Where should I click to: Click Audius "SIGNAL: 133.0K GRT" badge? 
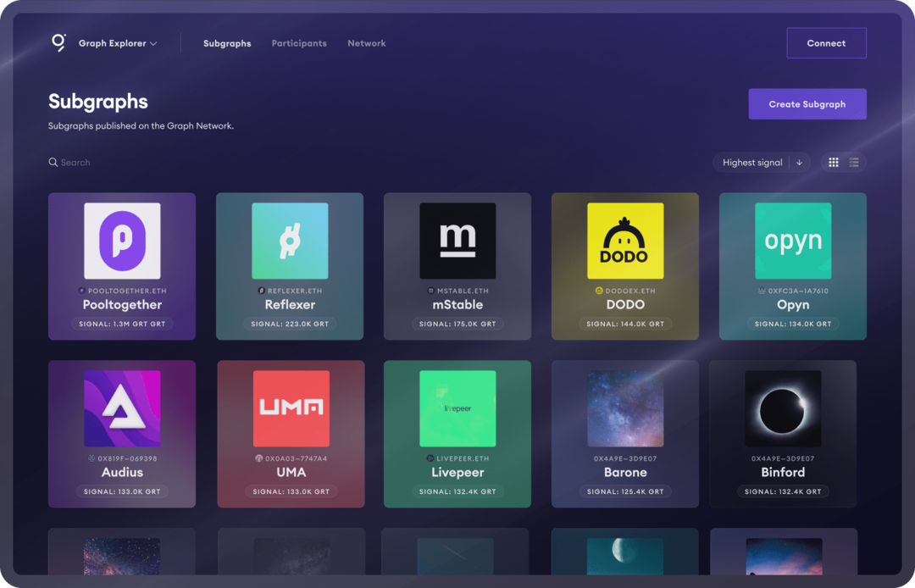tap(122, 491)
